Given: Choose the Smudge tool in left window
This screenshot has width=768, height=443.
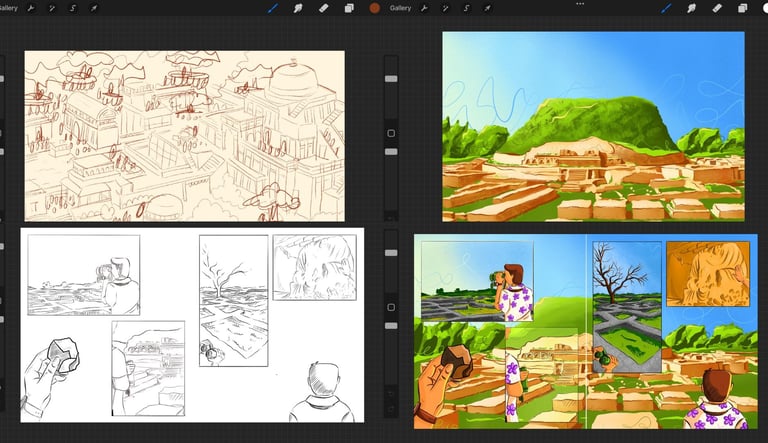Looking at the screenshot, I should point(298,8).
